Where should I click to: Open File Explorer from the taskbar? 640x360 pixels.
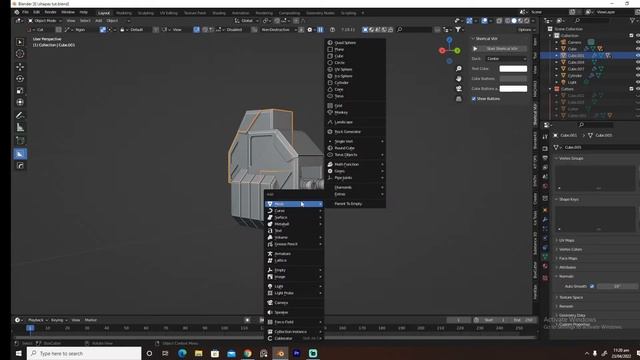[199, 353]
